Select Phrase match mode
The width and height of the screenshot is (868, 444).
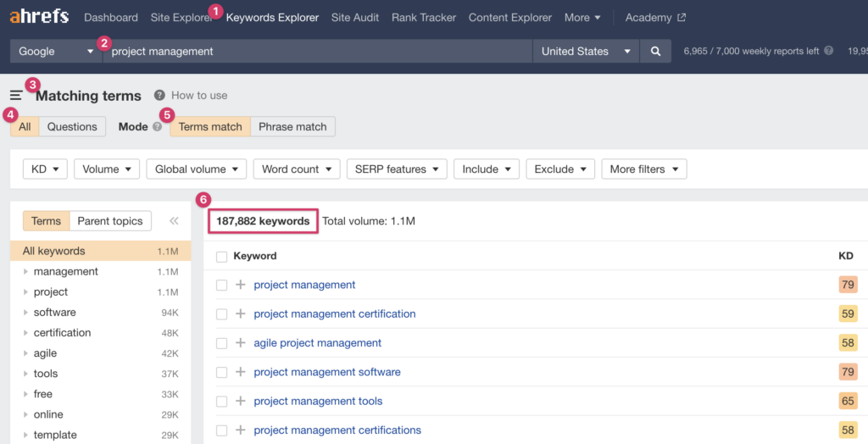coord(292,126)
